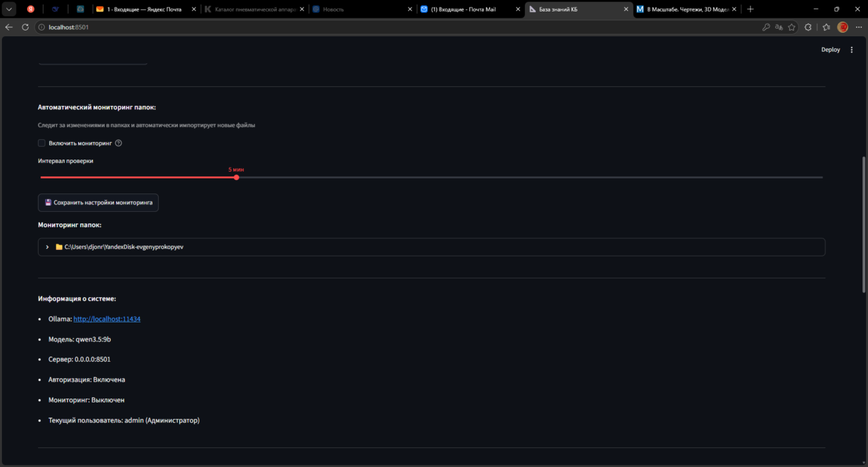Click the help icon next to Включить мониторинг

(119, 143)
